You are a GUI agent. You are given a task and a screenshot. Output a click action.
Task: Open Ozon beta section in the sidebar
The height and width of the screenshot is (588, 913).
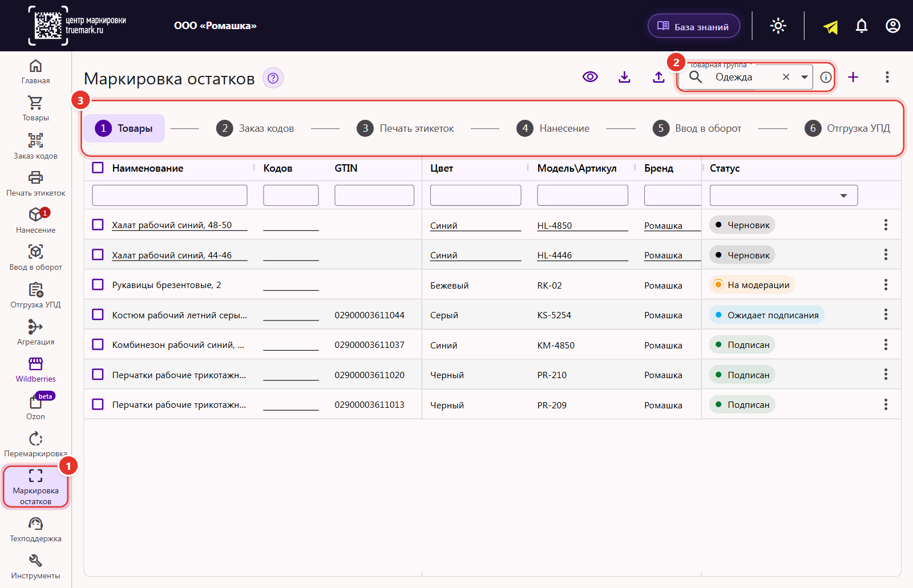coord(35,407)
